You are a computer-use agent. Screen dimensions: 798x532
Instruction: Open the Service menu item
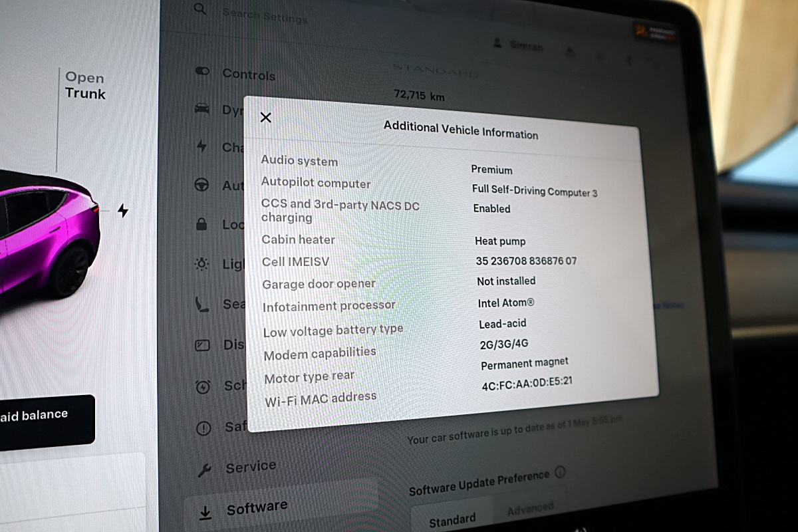[251, 467]
